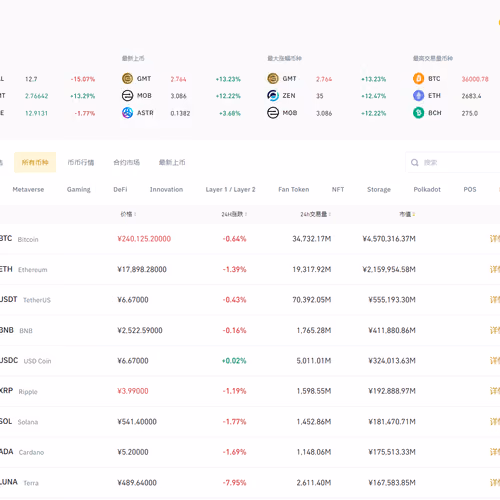Click the volume value 34,732.17M
The image size is (500, 500).
click(312, 239)
